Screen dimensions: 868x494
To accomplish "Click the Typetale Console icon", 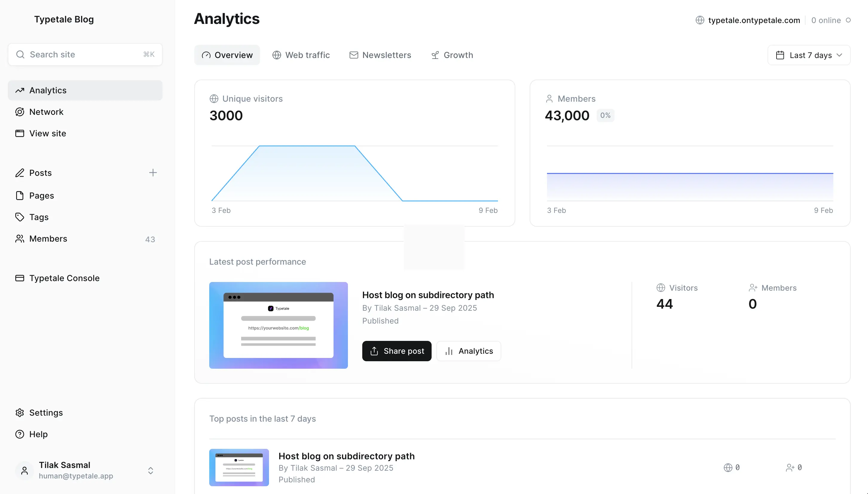I will (20, 278).
